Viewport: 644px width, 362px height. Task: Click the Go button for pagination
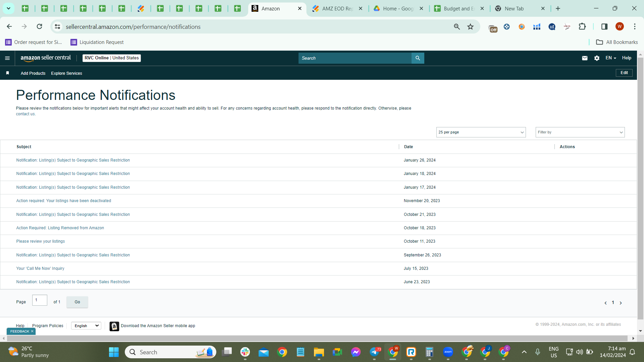pyautogui.click(x=77, y=302)
